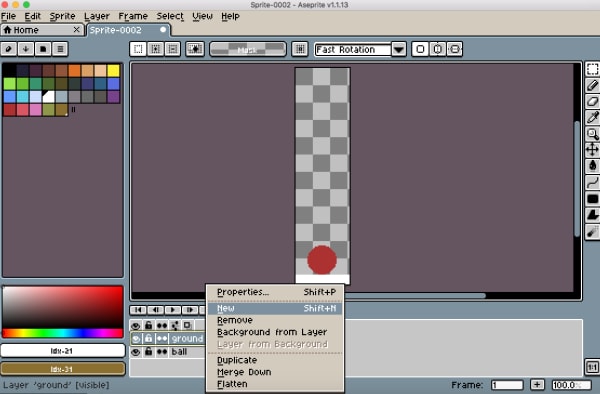The image size is (600, 394).
Task: Choose Remove from layer context menu
Action: (275, 320)
